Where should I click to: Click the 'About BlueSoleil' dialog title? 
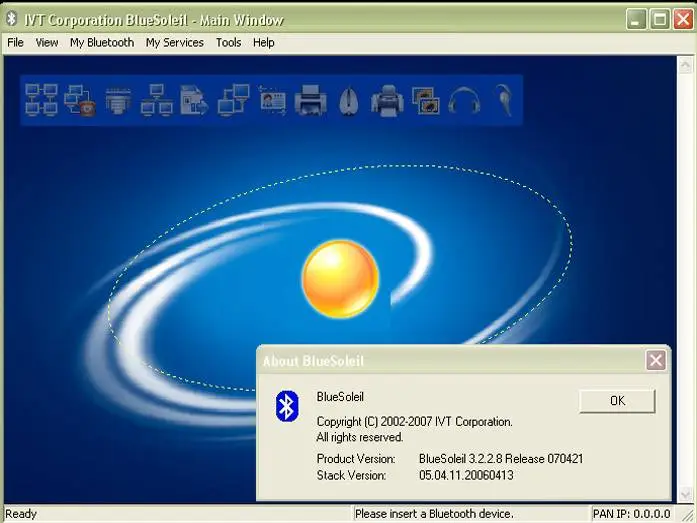(313, 361)
